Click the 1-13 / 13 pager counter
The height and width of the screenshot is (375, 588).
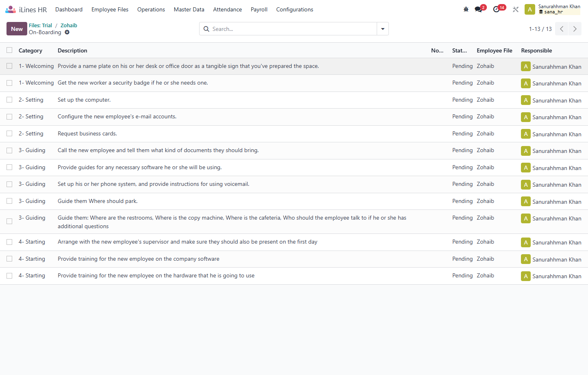coord(540,29)
